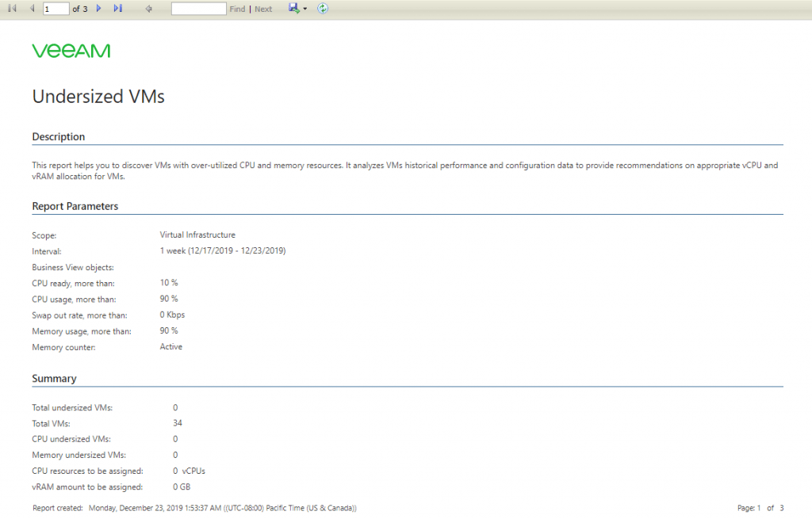
Task: Select the '0' value for CPU undersized VMs
Action: pos(175,439)
